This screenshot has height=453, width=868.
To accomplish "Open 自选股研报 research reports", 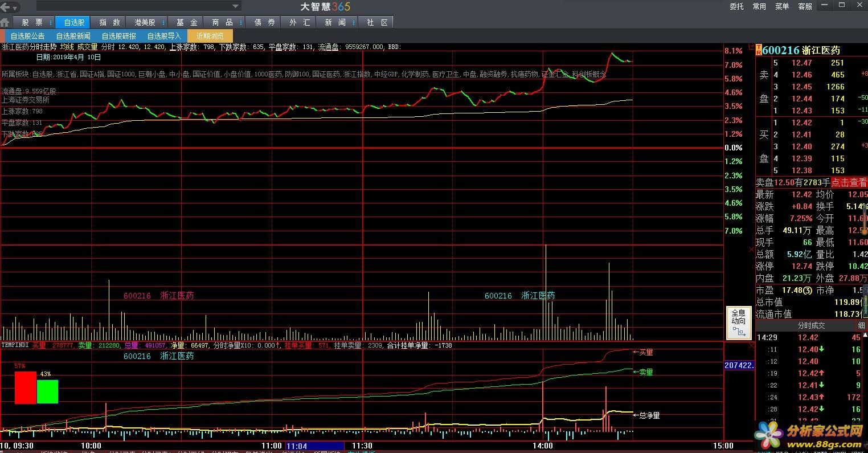I will coord(118,36).
